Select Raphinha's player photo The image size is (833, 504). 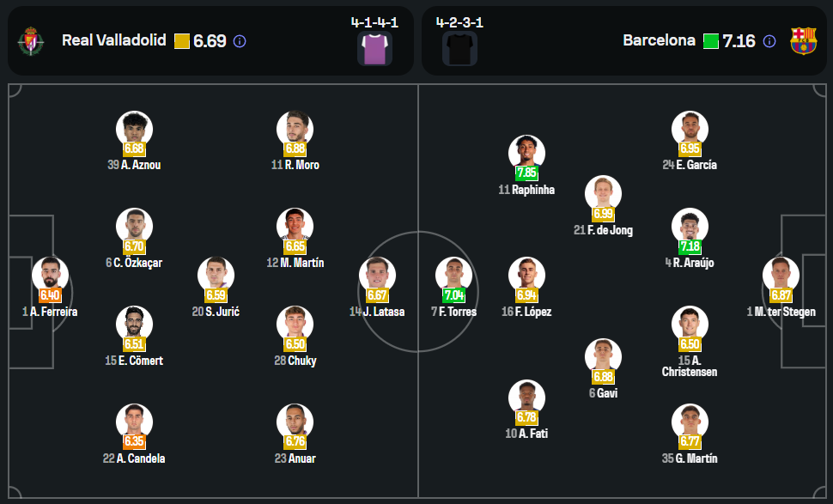526,153
